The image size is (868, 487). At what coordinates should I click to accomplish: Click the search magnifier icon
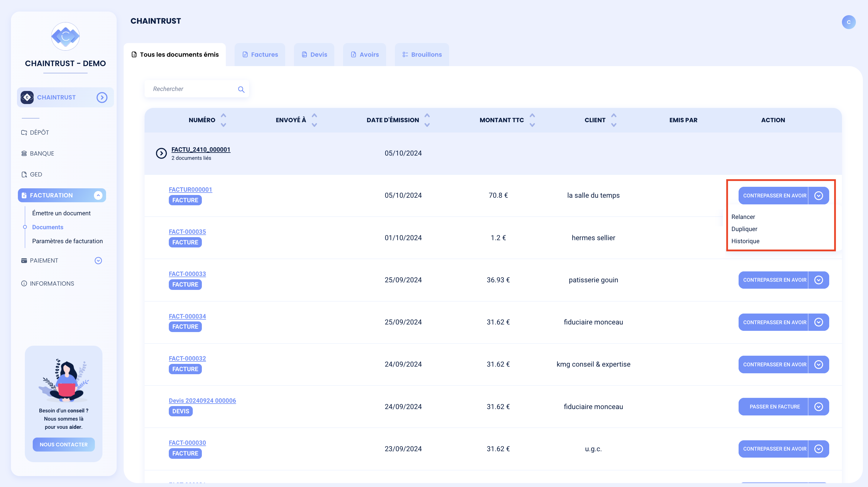[x=241, y=89]
